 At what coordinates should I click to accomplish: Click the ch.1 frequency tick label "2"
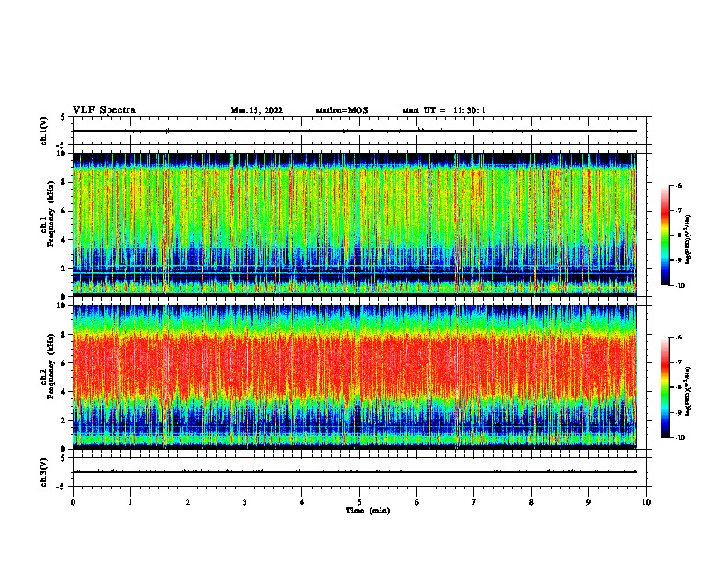click(x=65, y=268)
